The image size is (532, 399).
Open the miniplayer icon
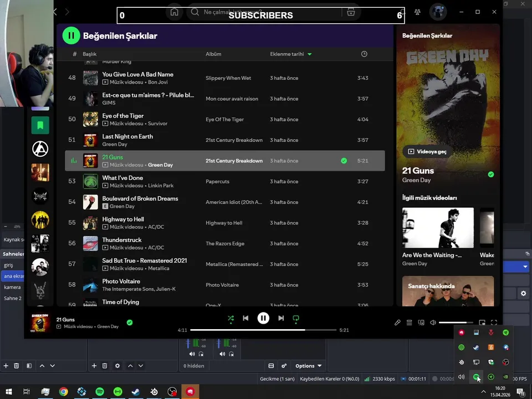482,323
